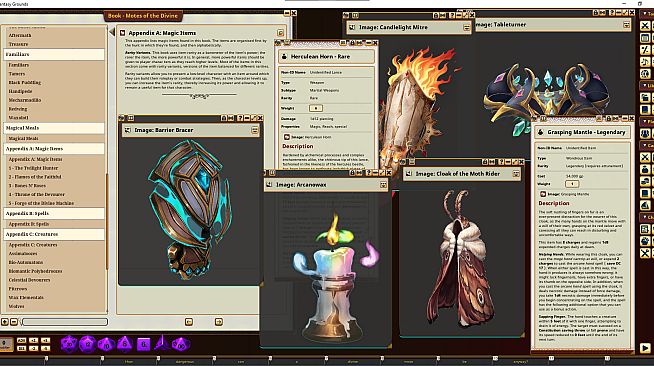Toggle lock on Tableturner image window

596,13
